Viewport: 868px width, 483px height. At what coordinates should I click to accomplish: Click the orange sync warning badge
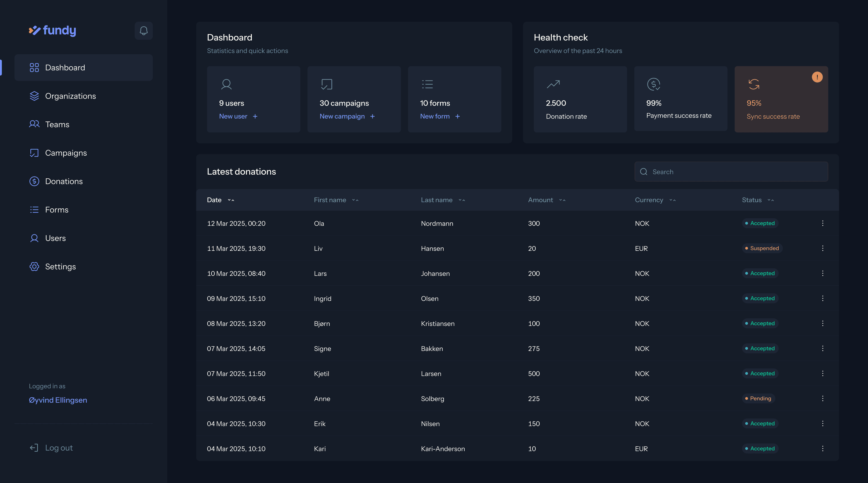(x=817, y=77)
